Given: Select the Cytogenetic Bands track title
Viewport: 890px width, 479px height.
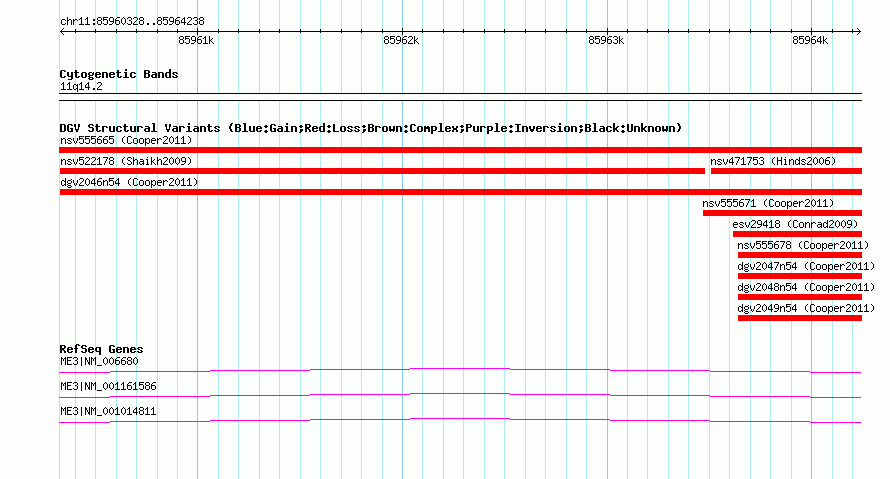Looking at the screenshot, I should coord(119,74).
